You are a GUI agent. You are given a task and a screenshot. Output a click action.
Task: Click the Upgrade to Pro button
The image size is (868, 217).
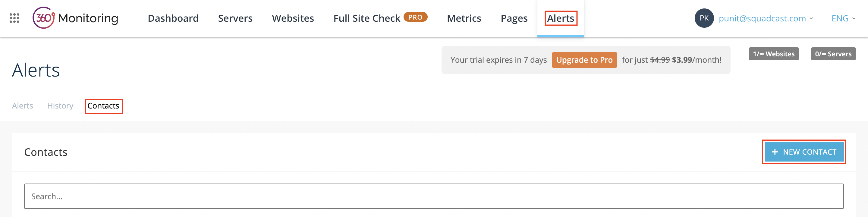584,60
